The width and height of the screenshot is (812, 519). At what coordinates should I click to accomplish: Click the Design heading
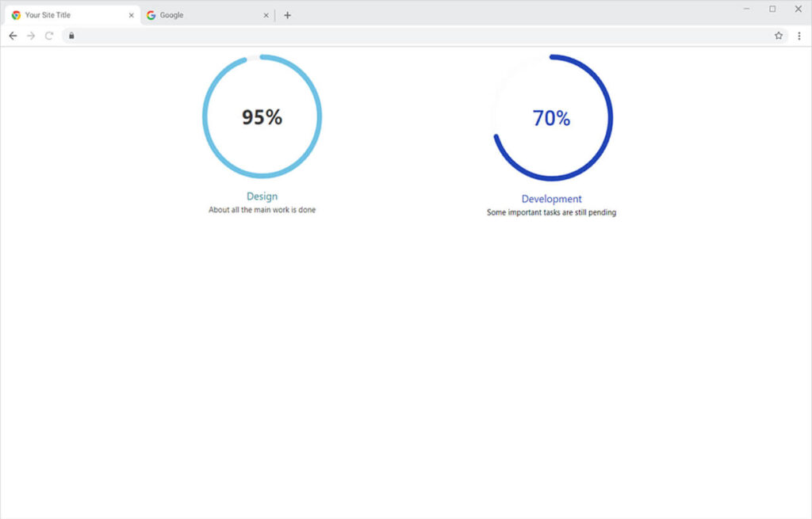click(262, 196)
